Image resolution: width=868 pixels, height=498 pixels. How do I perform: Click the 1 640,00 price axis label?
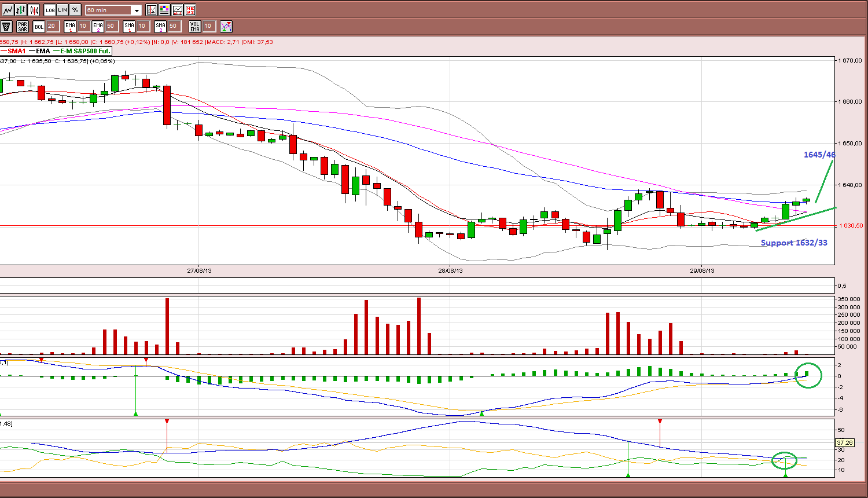tap(851, 185)
